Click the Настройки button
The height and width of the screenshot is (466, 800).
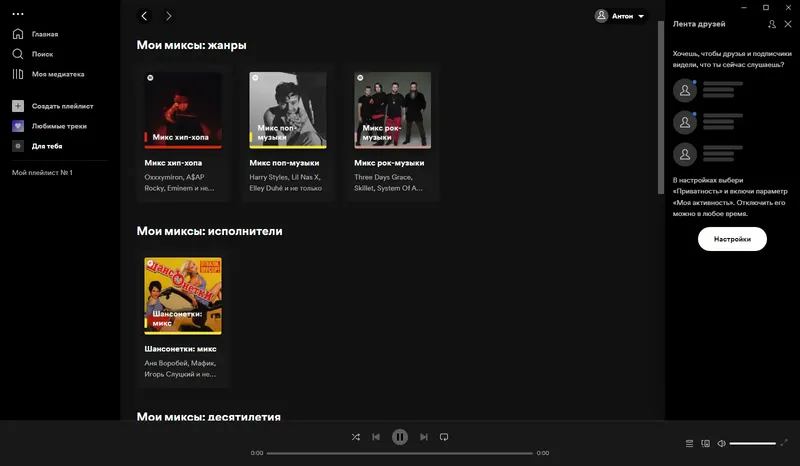732,239
